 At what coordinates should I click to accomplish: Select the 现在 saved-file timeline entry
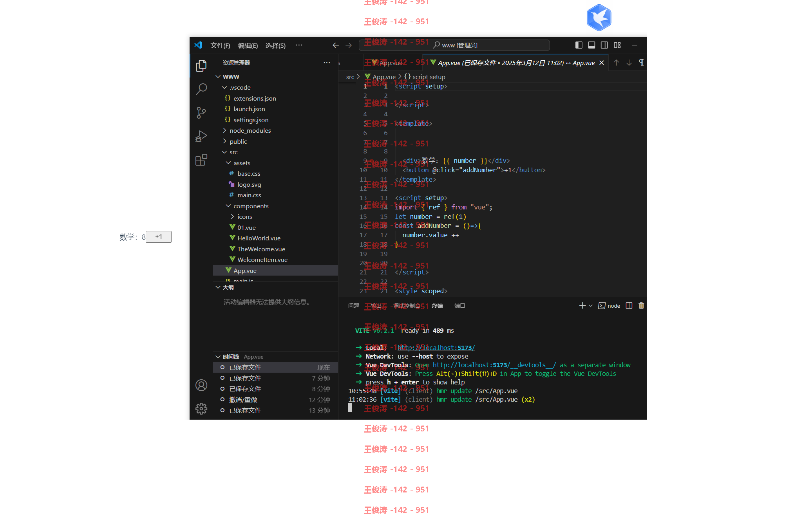[275, 367]
